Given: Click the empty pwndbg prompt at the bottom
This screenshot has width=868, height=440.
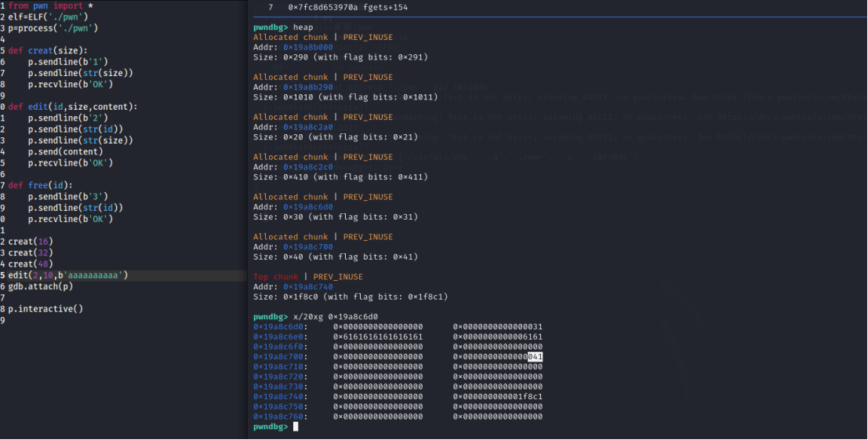Looking at the screenshot, I should (296, 427).
